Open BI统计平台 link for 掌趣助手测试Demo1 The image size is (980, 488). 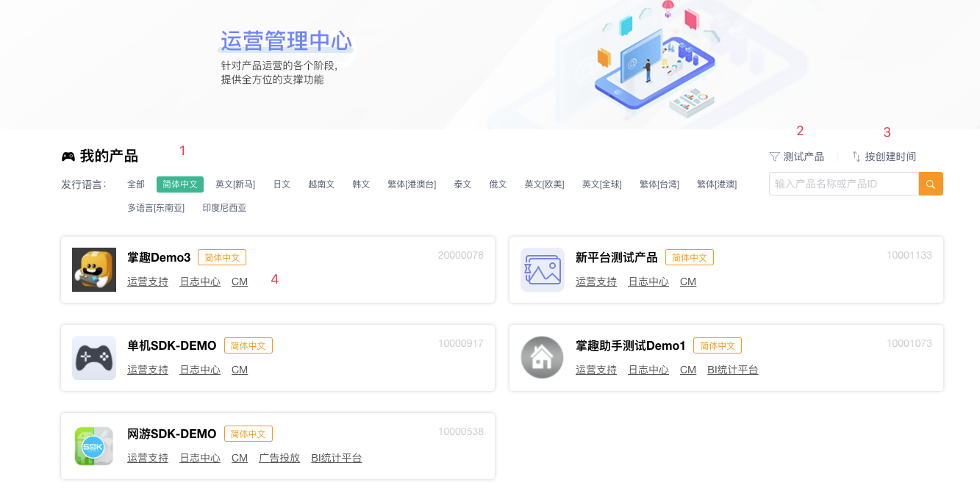pos(732,370)
